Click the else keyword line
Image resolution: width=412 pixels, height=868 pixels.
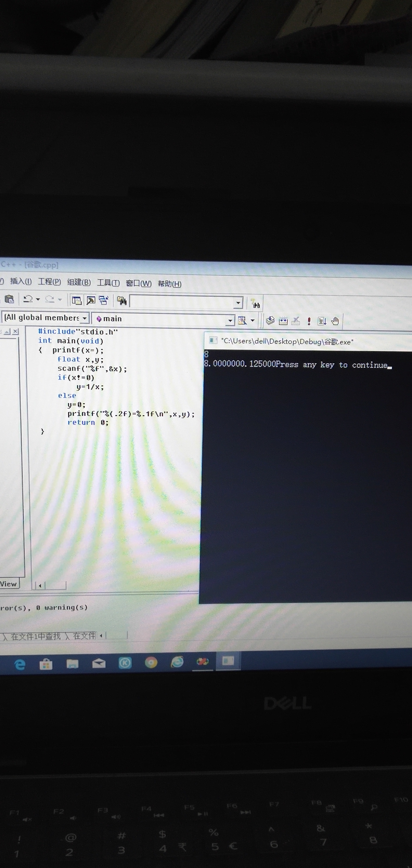[67, 396]
